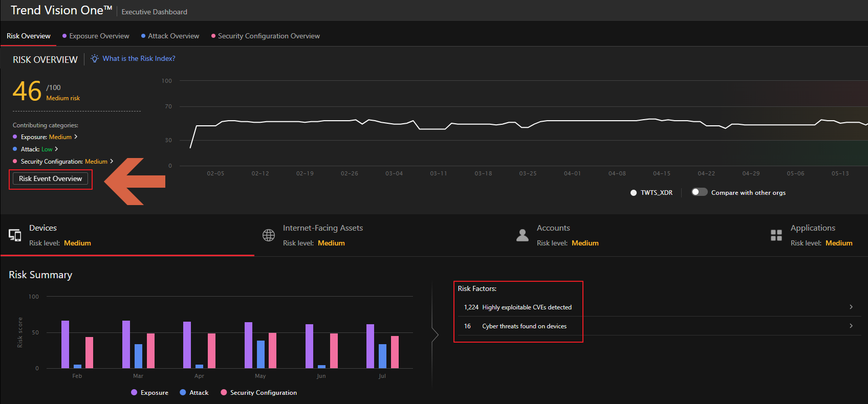Screen dimensions: 868x404
Task: Expand the Exposure: Medium category chevron
Action: point(76,137)
